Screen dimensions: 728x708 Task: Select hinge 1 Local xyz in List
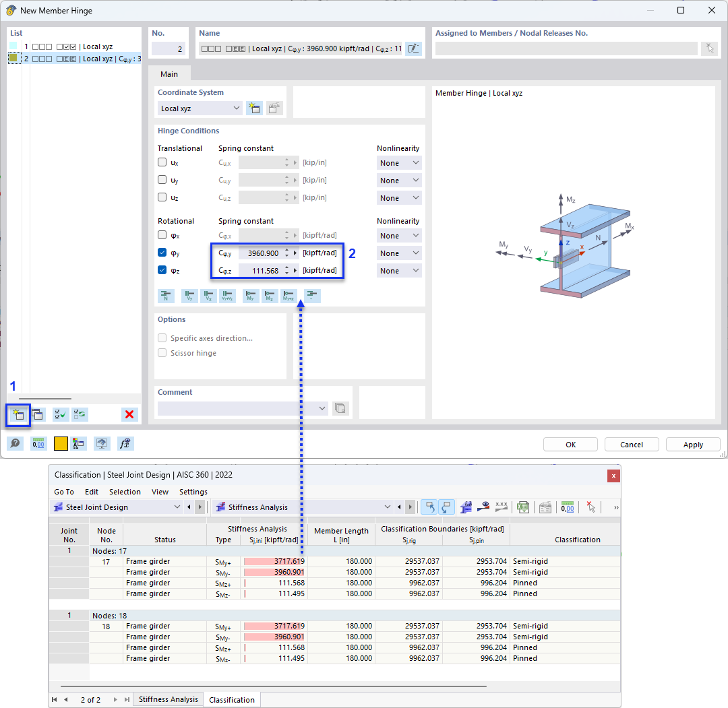pyautogui.click(x=74, y=46)
